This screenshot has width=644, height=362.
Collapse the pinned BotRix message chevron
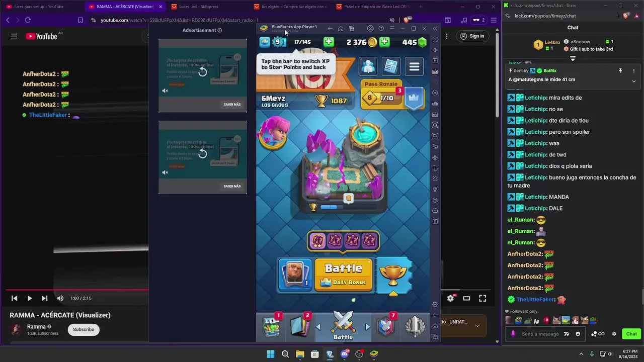coord(634,81)
